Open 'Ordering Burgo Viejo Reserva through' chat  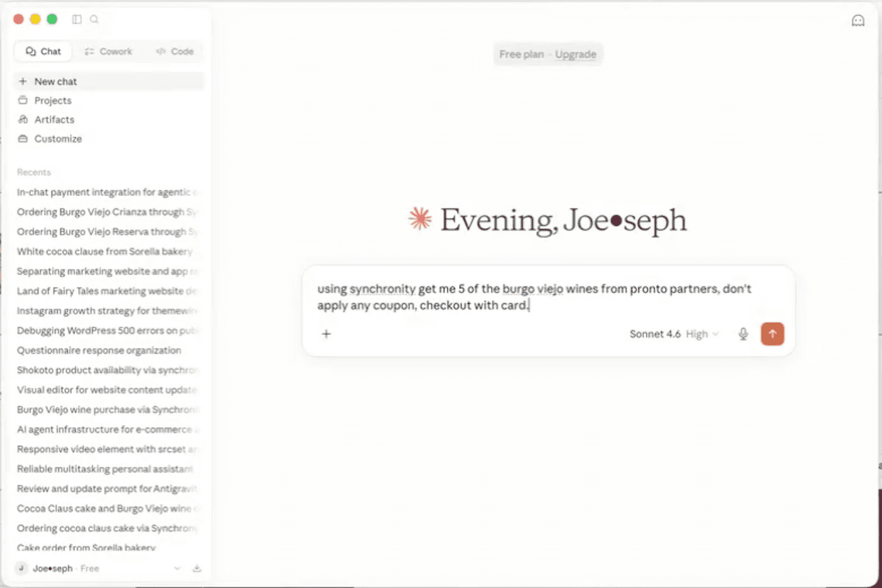(108, 231)
